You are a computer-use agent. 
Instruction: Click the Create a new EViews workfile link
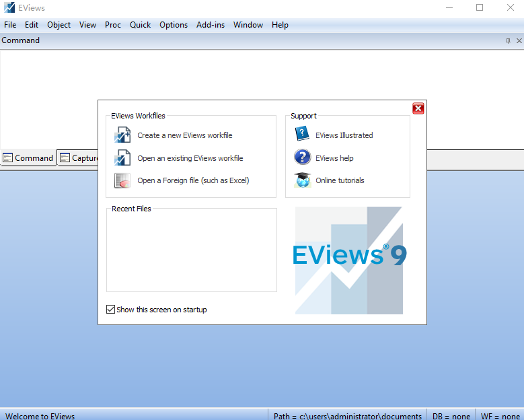[185, 135]
